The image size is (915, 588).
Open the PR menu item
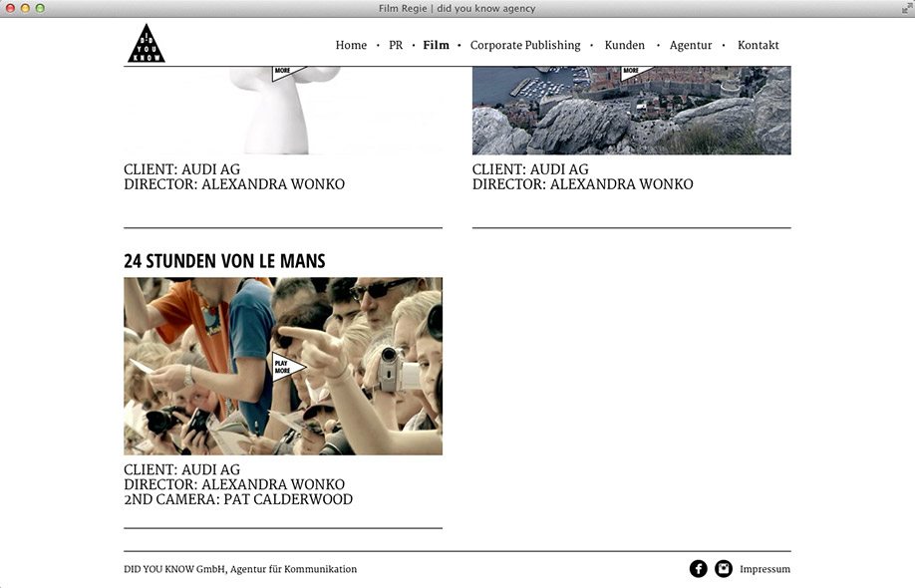pos(396,45)
